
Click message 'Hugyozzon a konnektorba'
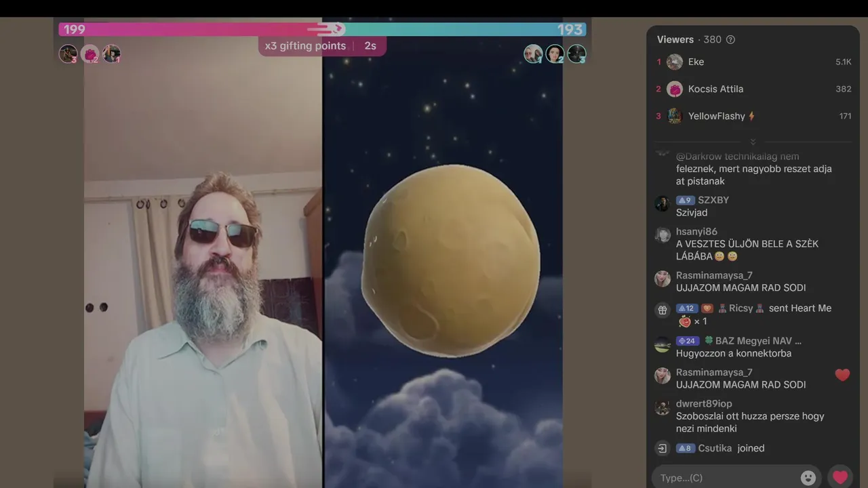coord(734,353)
